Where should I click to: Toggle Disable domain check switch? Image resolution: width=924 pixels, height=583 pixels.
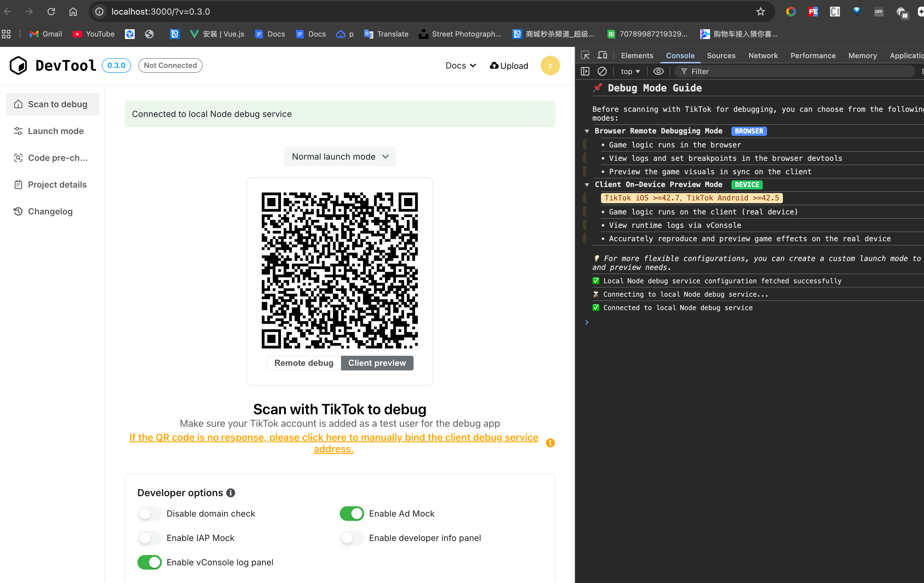[149, 514]
